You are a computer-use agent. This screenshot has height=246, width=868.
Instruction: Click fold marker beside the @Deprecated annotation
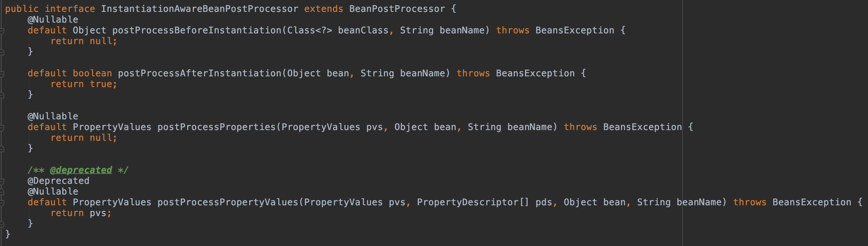[2, 181]
